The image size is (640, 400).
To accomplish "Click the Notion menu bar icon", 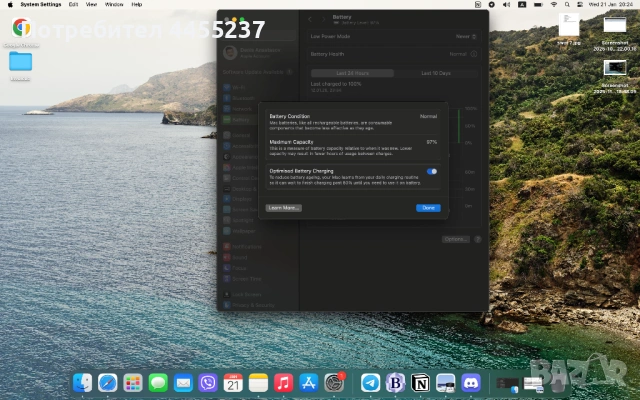I will pos(478,4).
